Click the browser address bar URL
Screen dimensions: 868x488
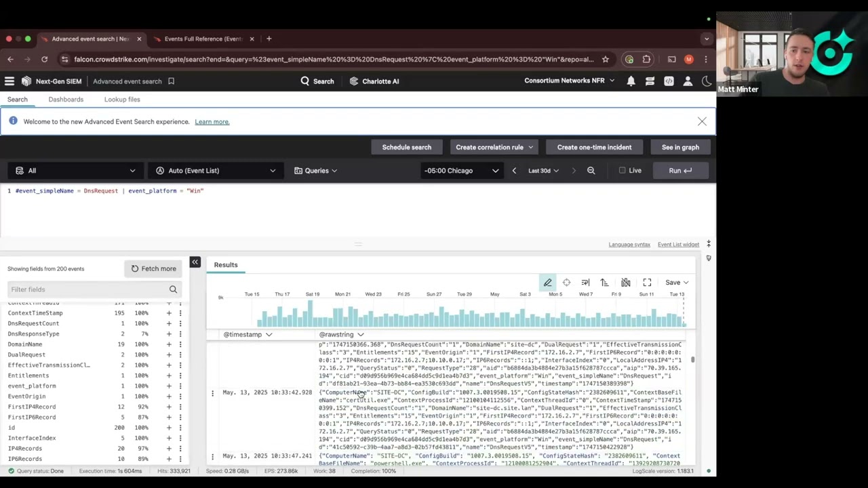coord(334,60)
